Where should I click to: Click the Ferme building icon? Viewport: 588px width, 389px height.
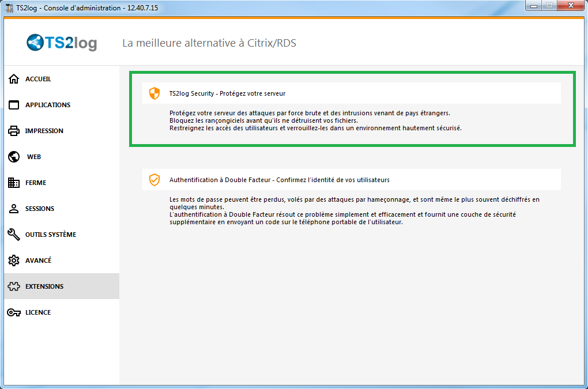tap(14, 183)
